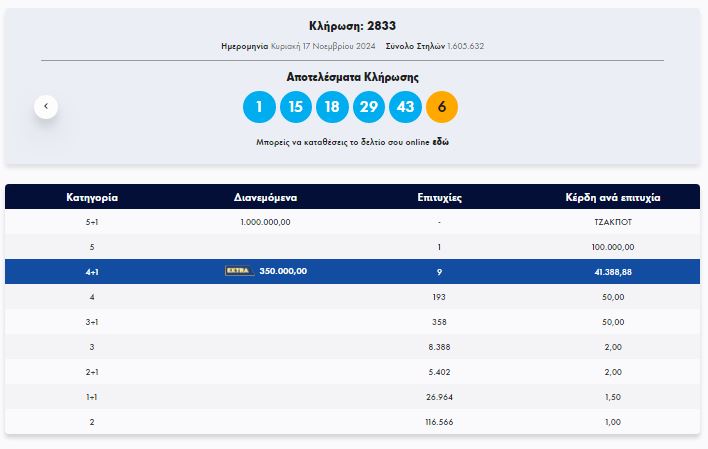Click the draw date Κυριακή 17 Νοεμβρίου 2024
The height and width of the screenshot is (449, 708).
tap(322, 47)
